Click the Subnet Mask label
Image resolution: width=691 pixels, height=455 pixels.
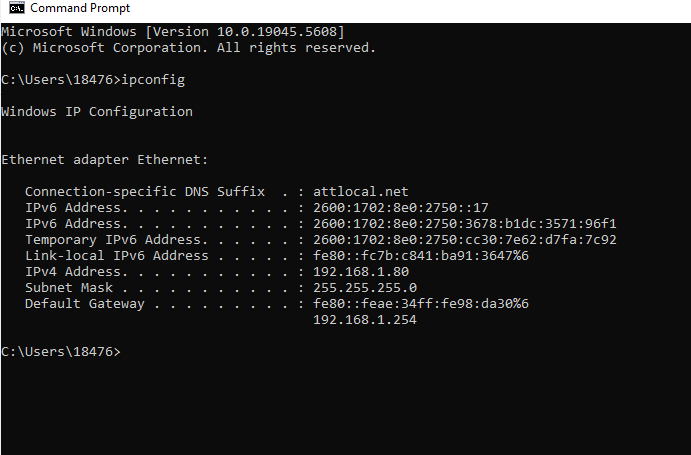click(69, 287)
